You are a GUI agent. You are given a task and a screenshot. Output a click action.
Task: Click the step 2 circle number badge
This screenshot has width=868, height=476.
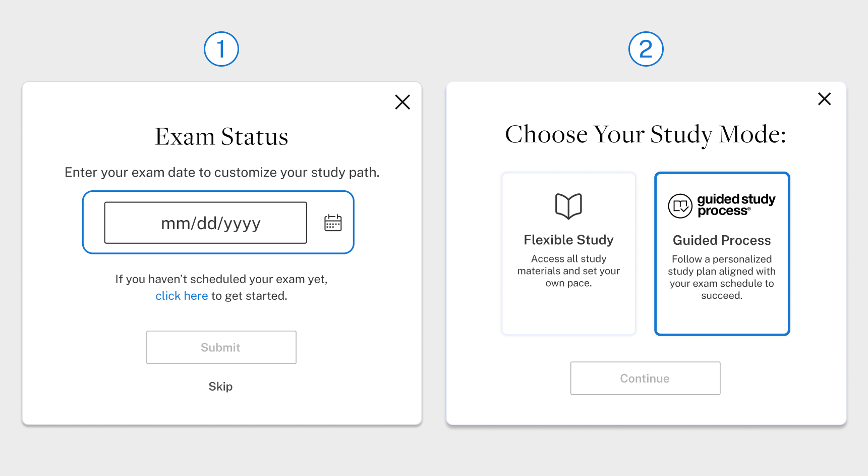(646, 49)
